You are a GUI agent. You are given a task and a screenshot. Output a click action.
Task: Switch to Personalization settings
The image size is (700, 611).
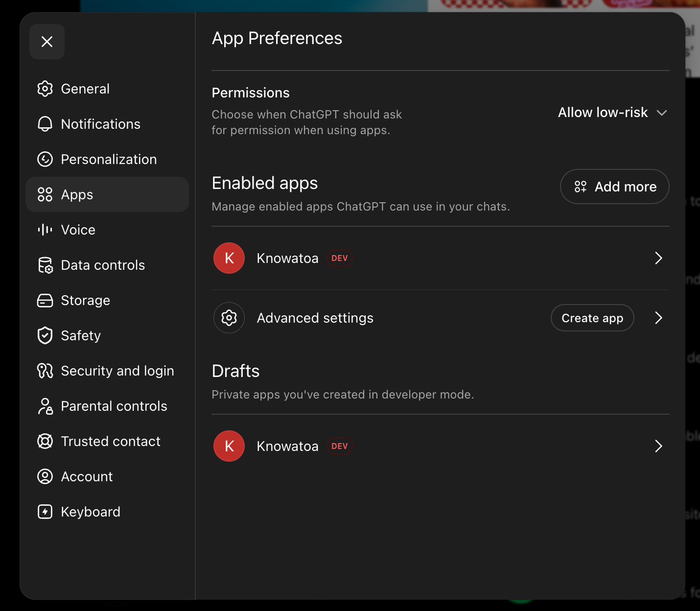107,159
